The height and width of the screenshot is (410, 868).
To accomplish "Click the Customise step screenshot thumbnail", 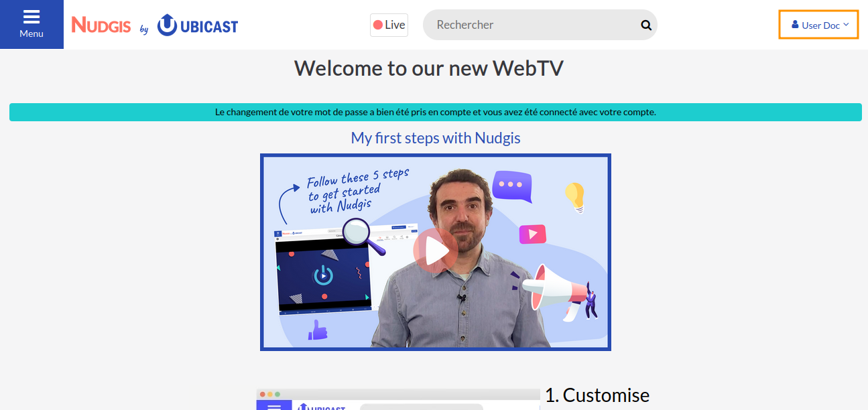I will coord(398,399).
